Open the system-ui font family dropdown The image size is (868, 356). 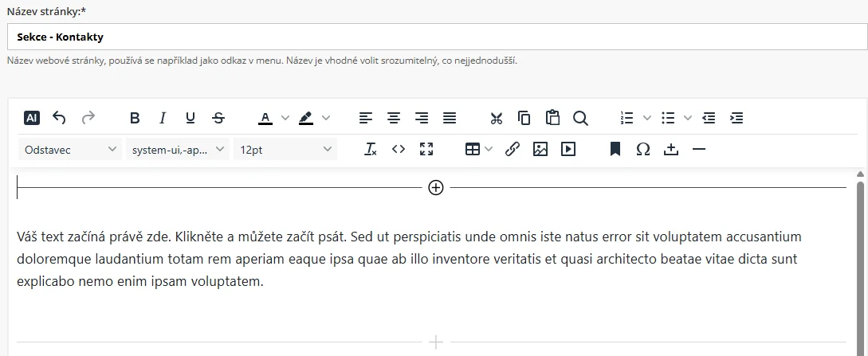(x=177, y=149)
